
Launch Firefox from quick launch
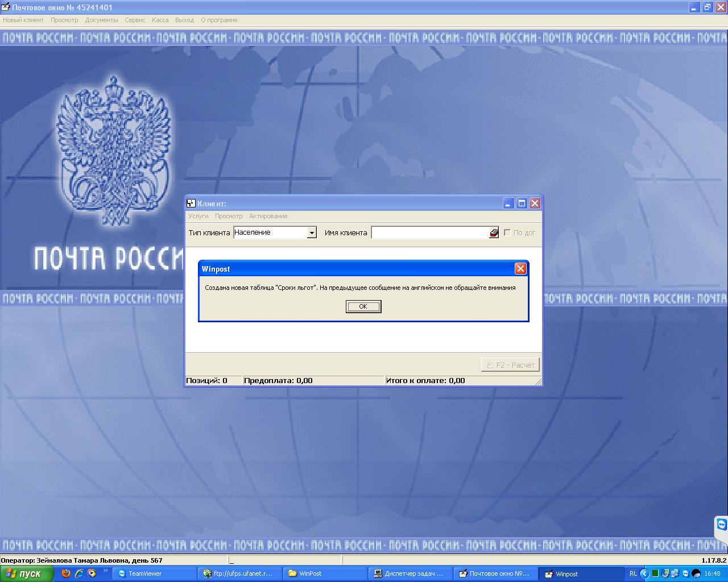[x=66, y=573]
